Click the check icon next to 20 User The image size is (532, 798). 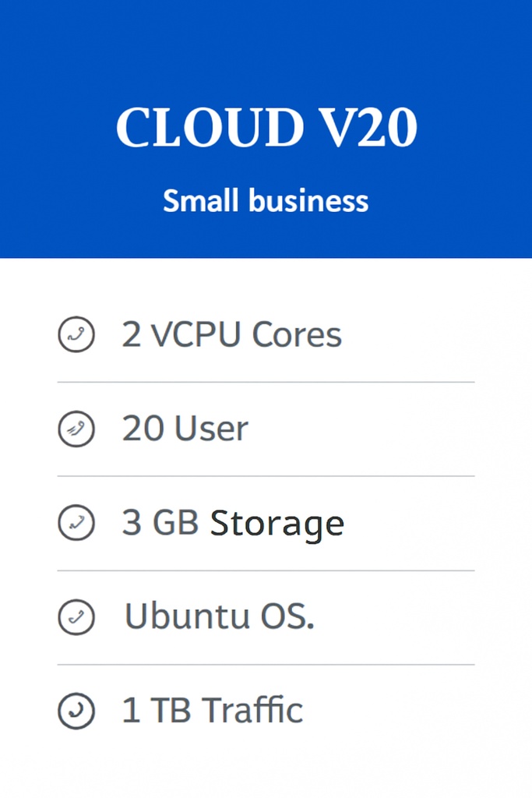76,429
